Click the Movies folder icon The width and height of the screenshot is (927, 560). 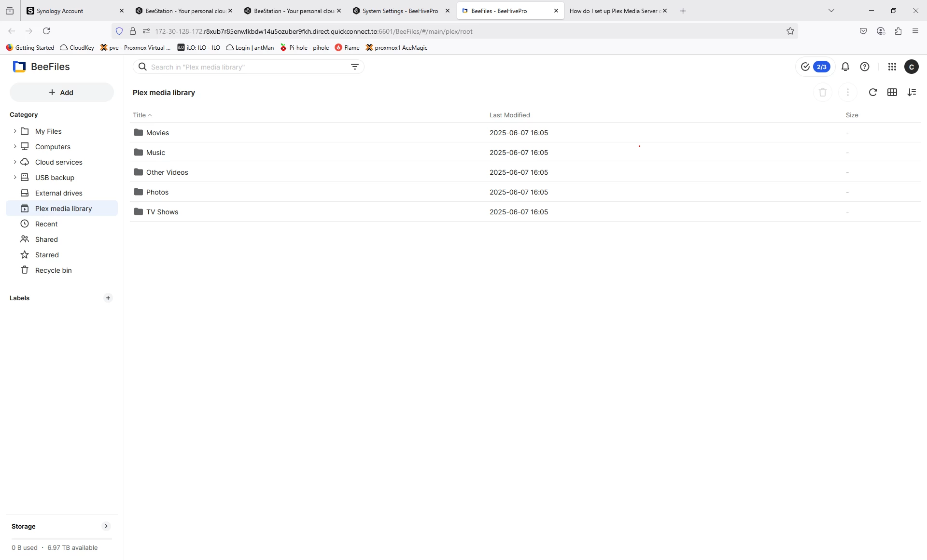(x=139, y=132)
